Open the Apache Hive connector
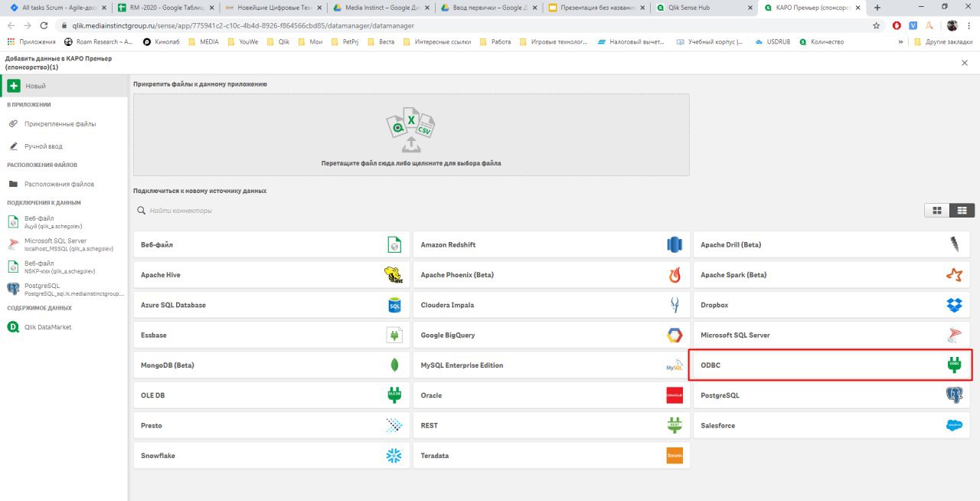 tap(271, 274)
